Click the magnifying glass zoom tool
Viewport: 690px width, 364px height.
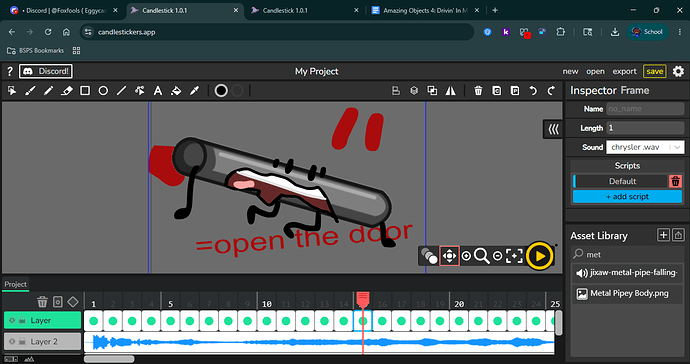coord(482,256)
